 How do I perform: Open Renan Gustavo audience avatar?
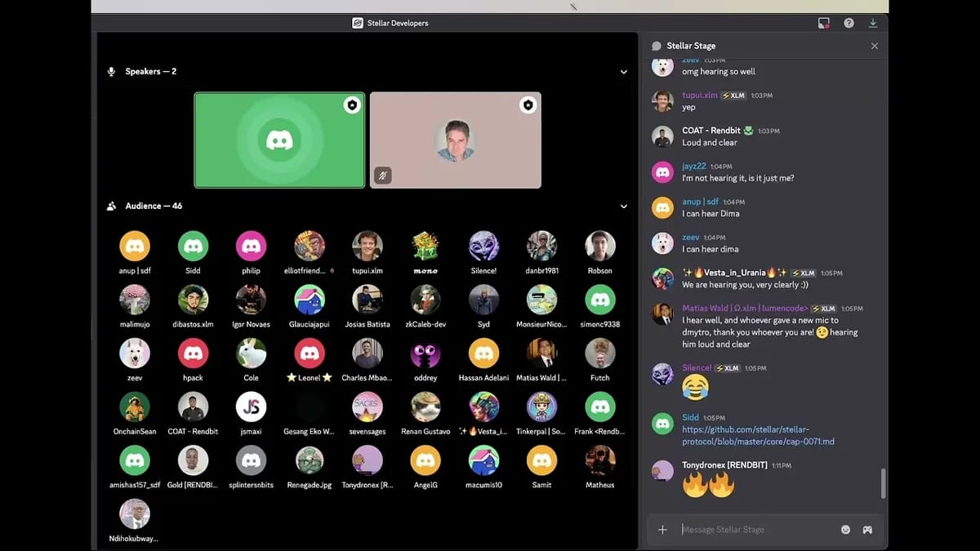425,407
